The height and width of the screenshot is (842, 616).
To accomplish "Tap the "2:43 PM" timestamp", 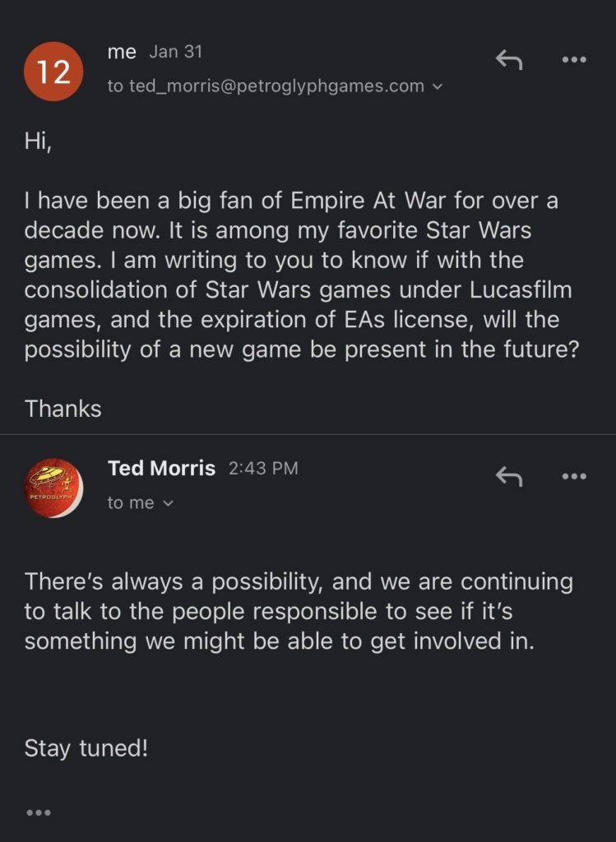I will pos(263,469).
